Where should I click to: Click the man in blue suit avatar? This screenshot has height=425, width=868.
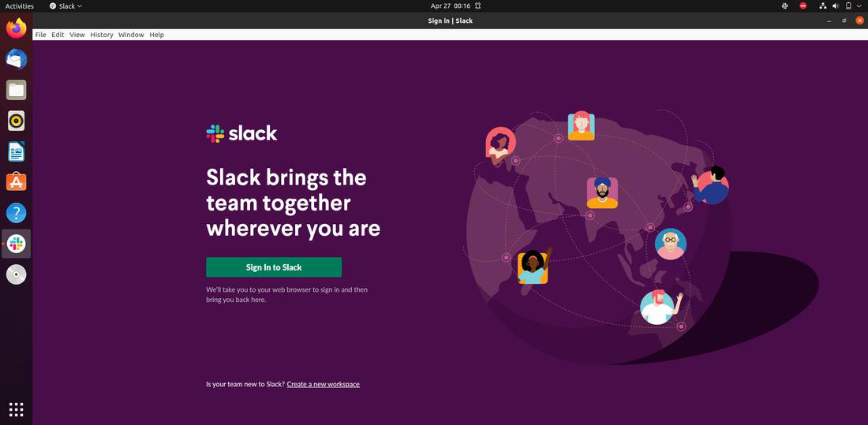[710, 186]
